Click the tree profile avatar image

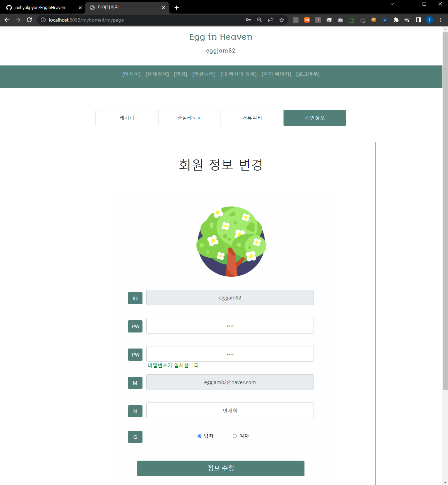click(230, 242)
